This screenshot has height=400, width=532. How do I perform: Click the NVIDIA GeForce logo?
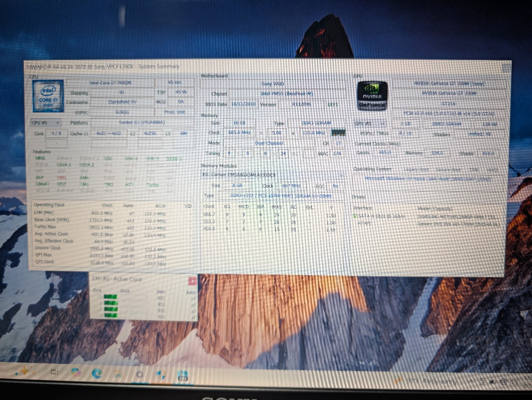372,96
